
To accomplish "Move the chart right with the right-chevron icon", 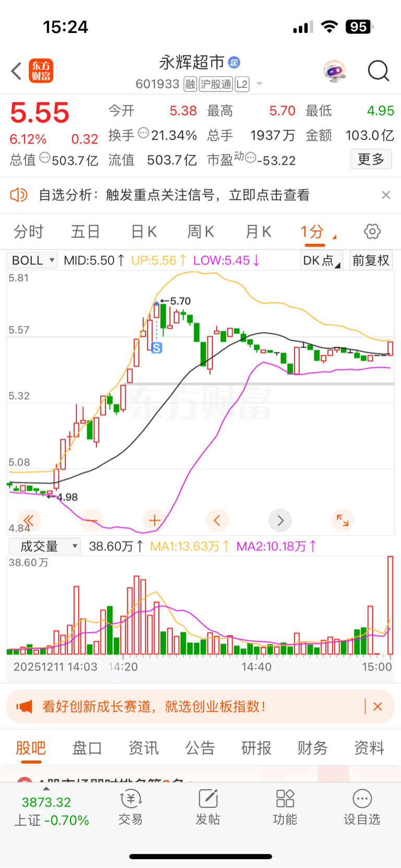I will (280, 520).
